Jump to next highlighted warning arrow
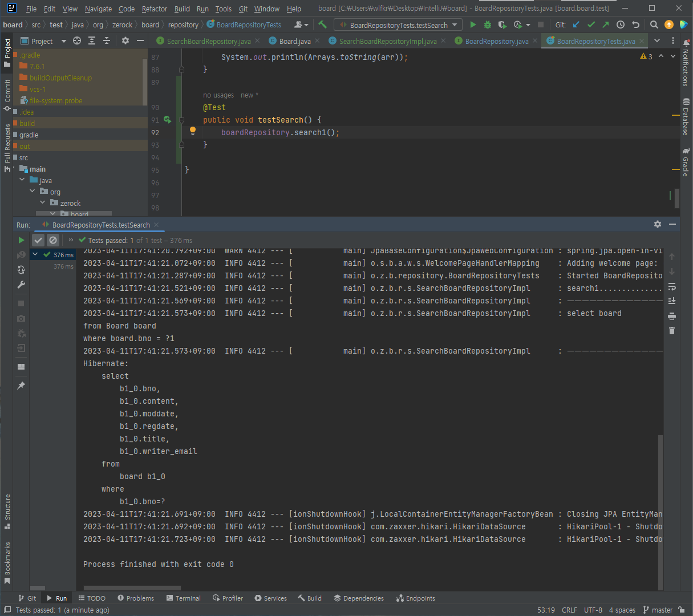Screen dimensions: 693x616 (x=672, y=56)
